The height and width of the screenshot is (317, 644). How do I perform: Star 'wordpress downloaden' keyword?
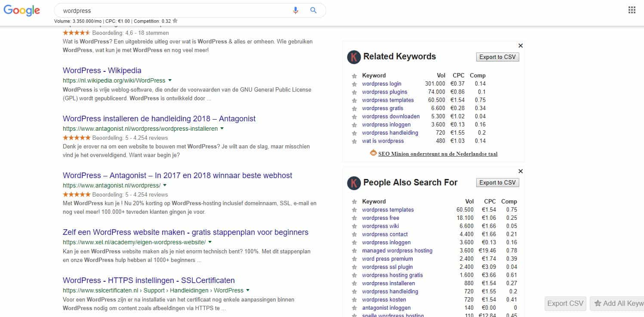click(354, 117)
